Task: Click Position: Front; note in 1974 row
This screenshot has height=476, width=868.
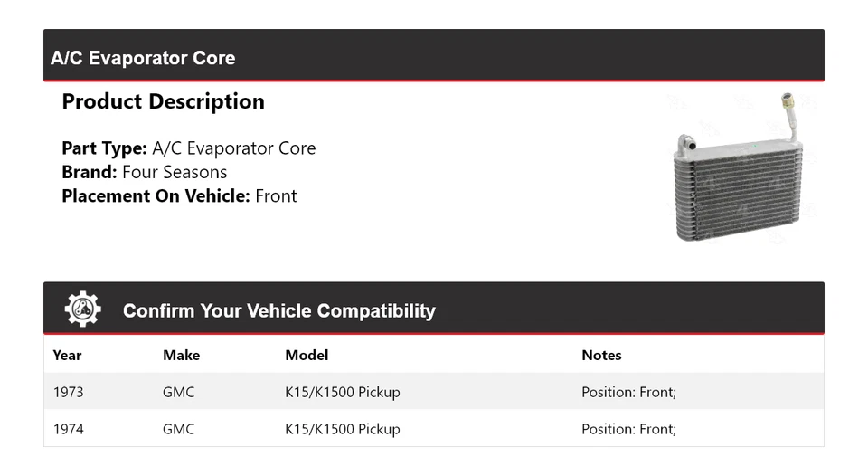Action: [628, 429]
